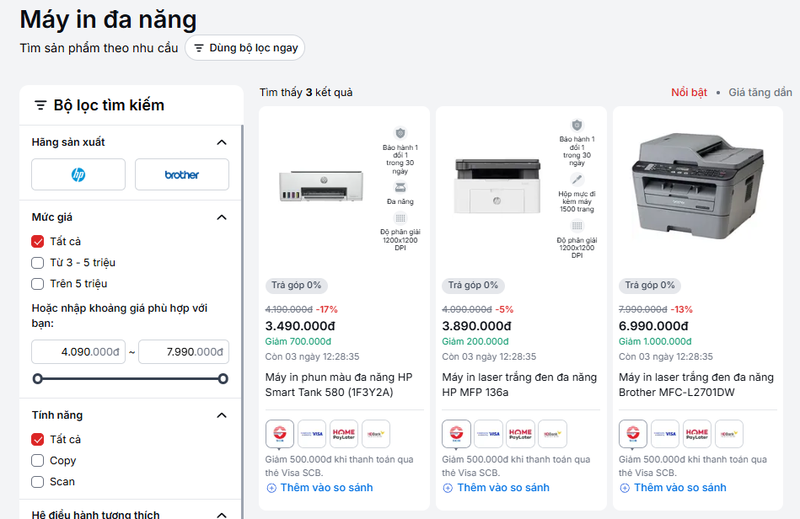The height and width of the screenshot is (519, 800).
Task: Check the Trên 5 triệu price option
Action: [x=38, y=284]
